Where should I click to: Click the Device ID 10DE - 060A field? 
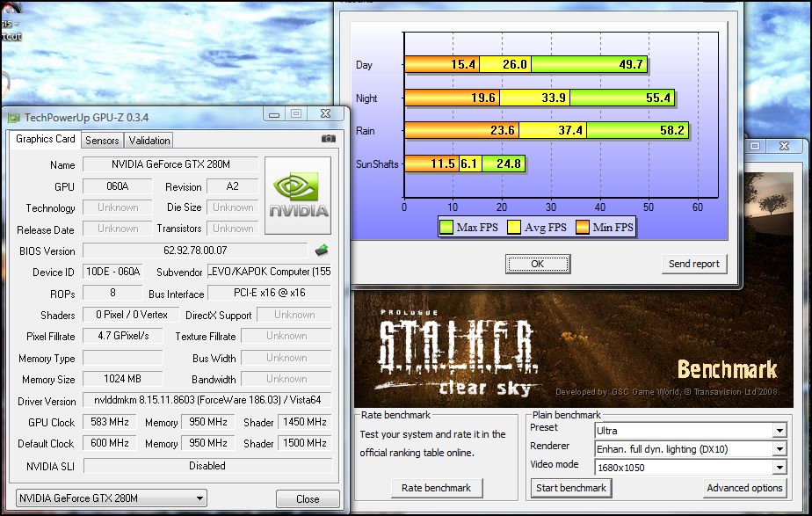pos(112,272)
